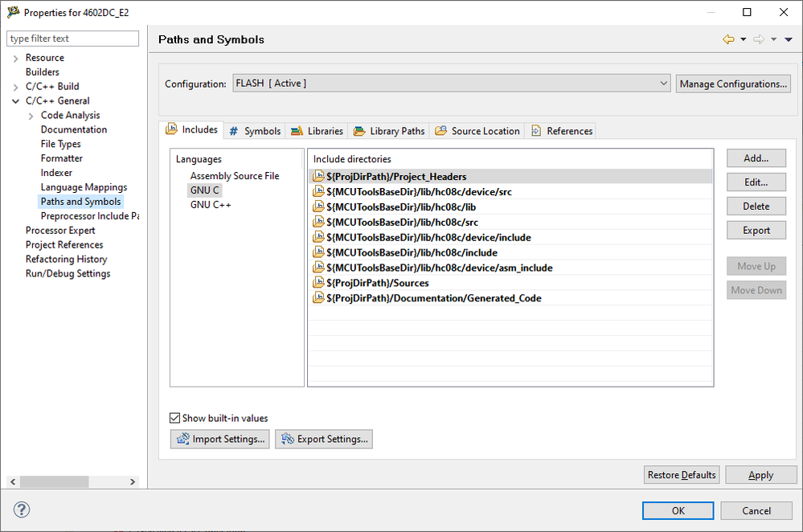Screen dimensions: 803x532
Task: Click the Libraries tab books icon
Action: click(x=297, y=131)
